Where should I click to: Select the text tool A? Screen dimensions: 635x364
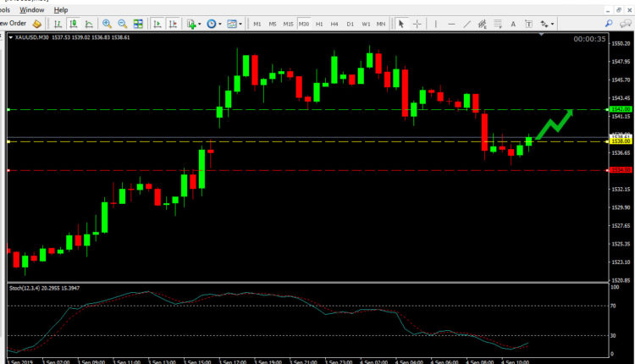coord(513,24)
